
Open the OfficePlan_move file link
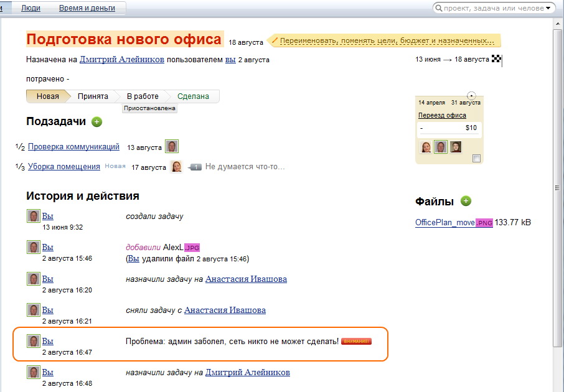[x=445, y=222]
